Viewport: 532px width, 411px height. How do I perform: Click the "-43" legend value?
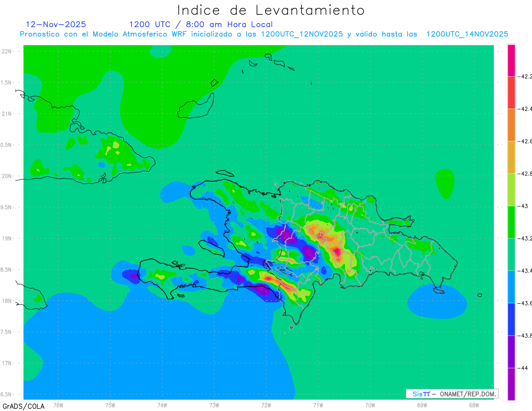point(523,206)
